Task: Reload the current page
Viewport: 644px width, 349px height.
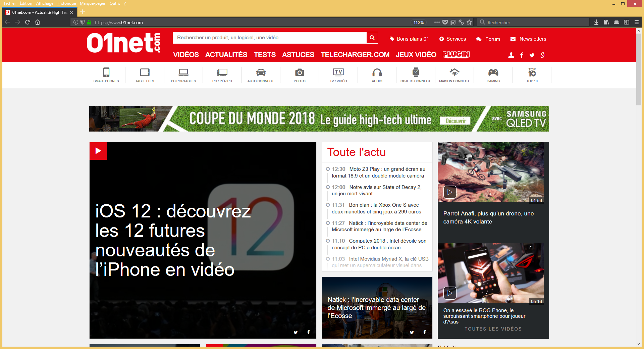Action: 28,22
